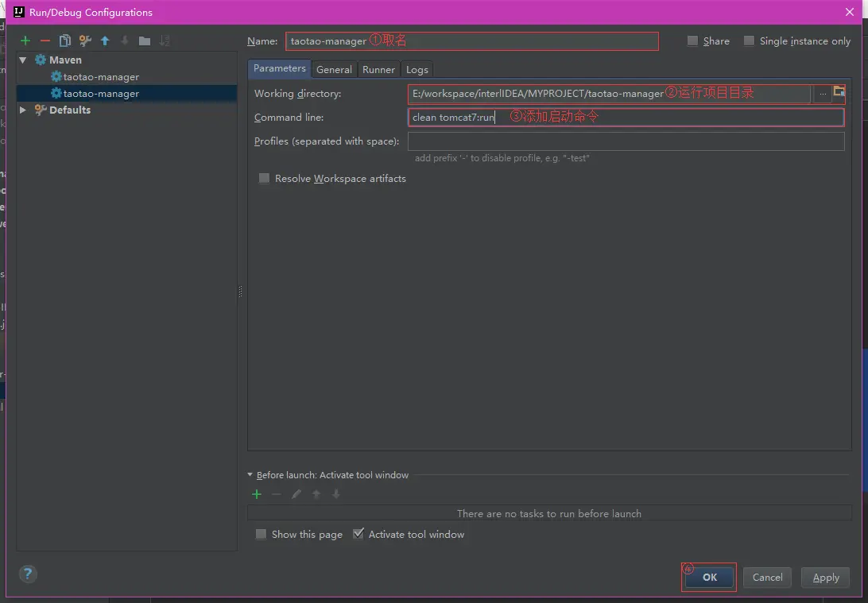
Task: Enable Resolve Workspace artifacts
Action: coord(264,178)
